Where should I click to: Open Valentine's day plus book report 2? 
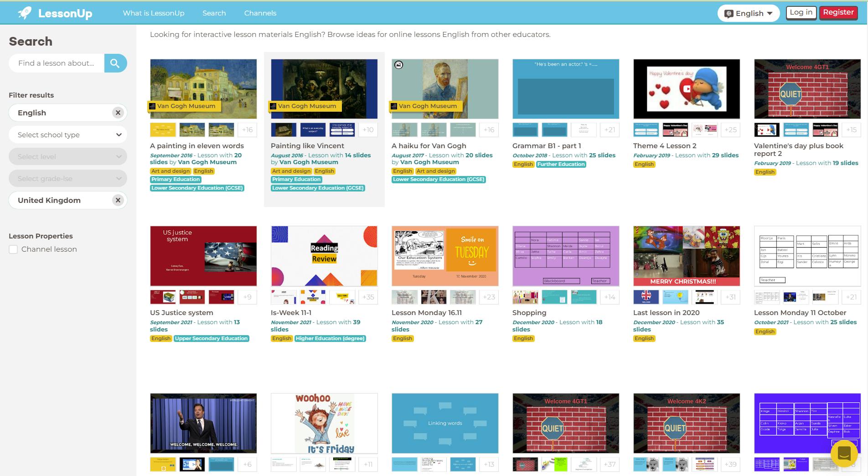click(x=799, y=150)
